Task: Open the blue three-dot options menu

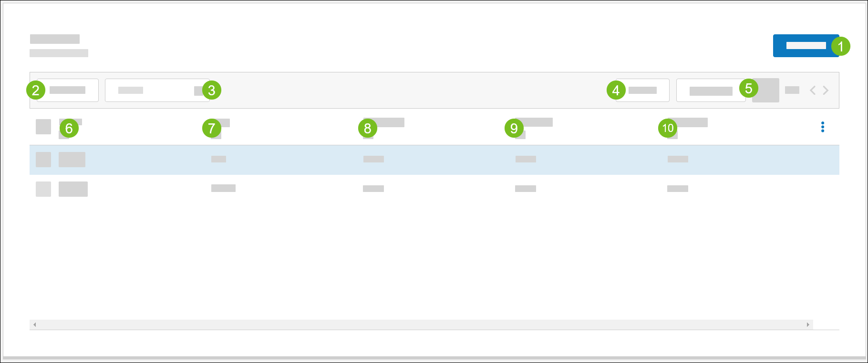Action: tap(822, 127)
